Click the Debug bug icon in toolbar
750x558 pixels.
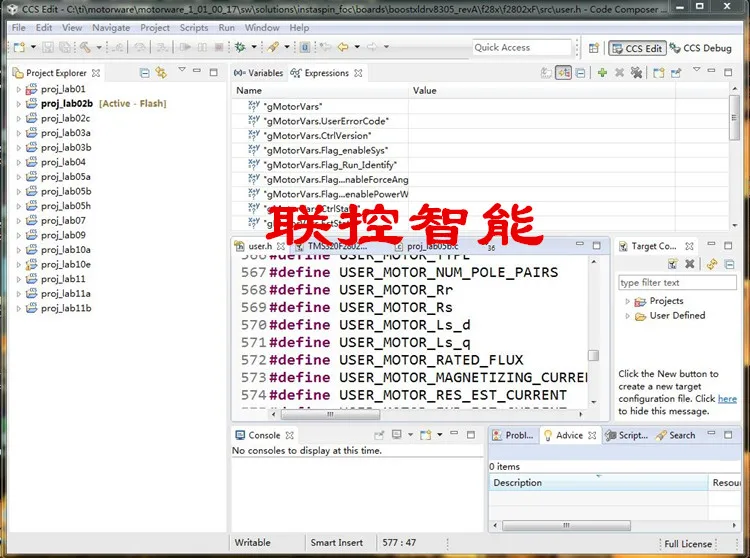[240, 47]
